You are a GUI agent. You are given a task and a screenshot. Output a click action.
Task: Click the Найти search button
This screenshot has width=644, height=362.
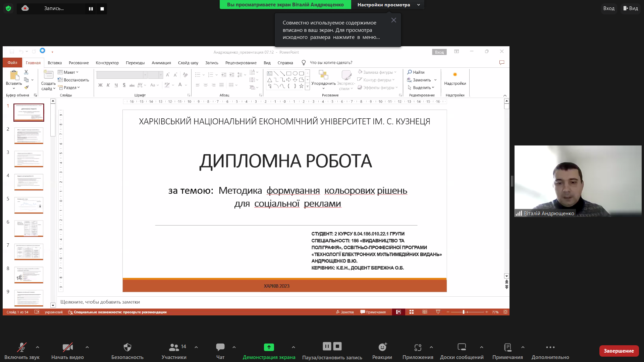tap(416, 72)
